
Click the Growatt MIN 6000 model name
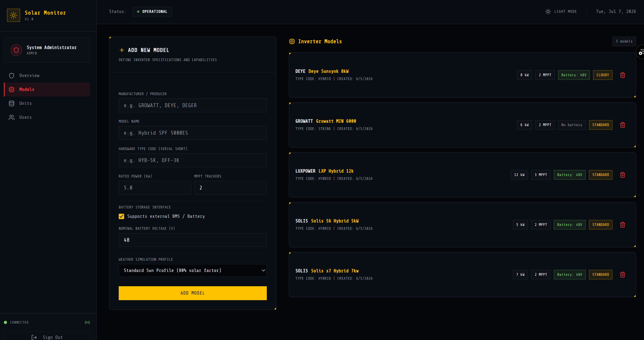pyautogui.click(x=336, y=121)
